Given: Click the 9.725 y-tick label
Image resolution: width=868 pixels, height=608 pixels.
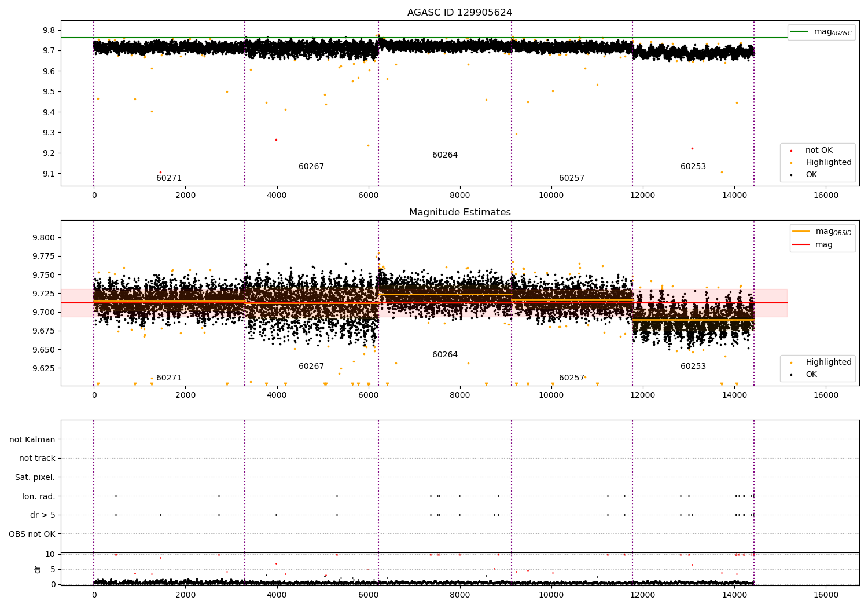Looking at the screenshot, I should coord(44,294).
